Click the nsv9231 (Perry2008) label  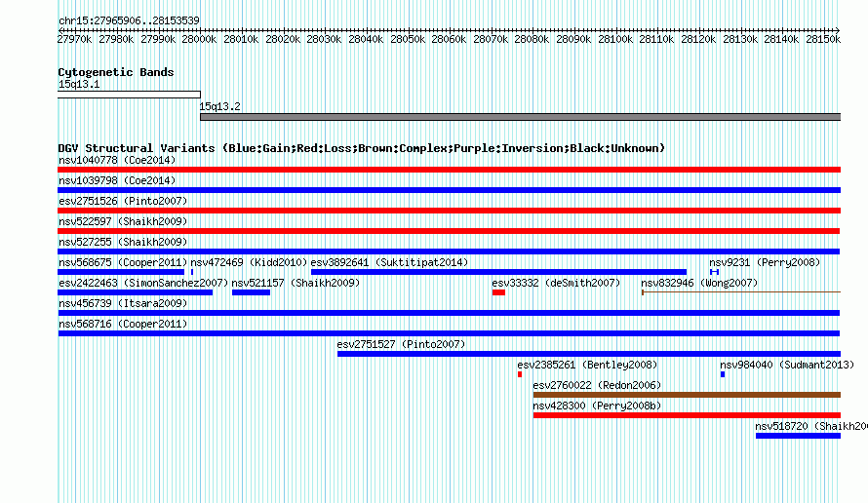765,262
